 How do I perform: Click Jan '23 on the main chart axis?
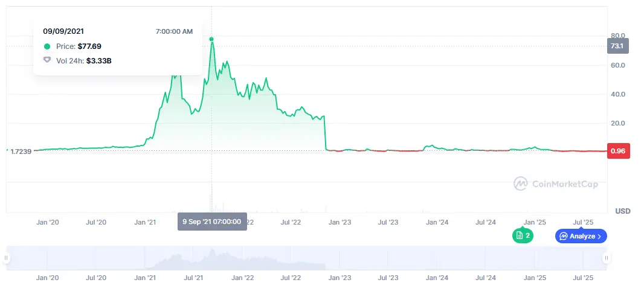click(339, 222)
